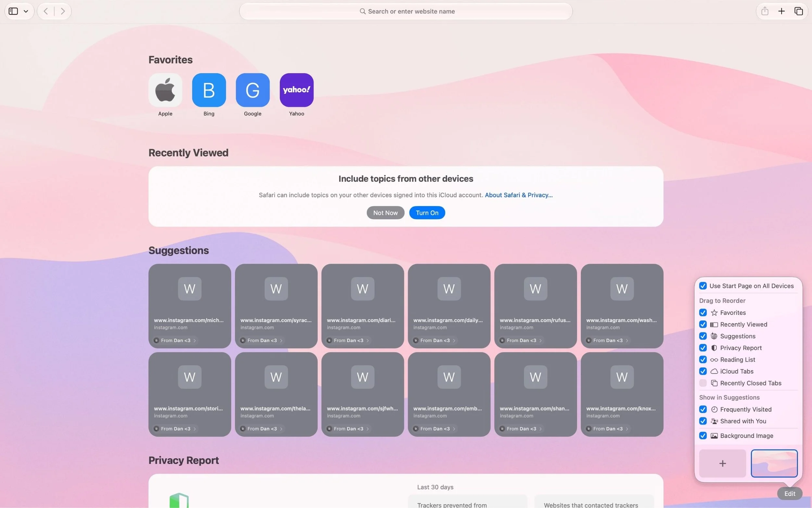This screenshot has width=812, height=508.
Task: Expand From Dan <3 on instagram.com/mich... card
Action: pyautogui.click(x=175, y=341)
